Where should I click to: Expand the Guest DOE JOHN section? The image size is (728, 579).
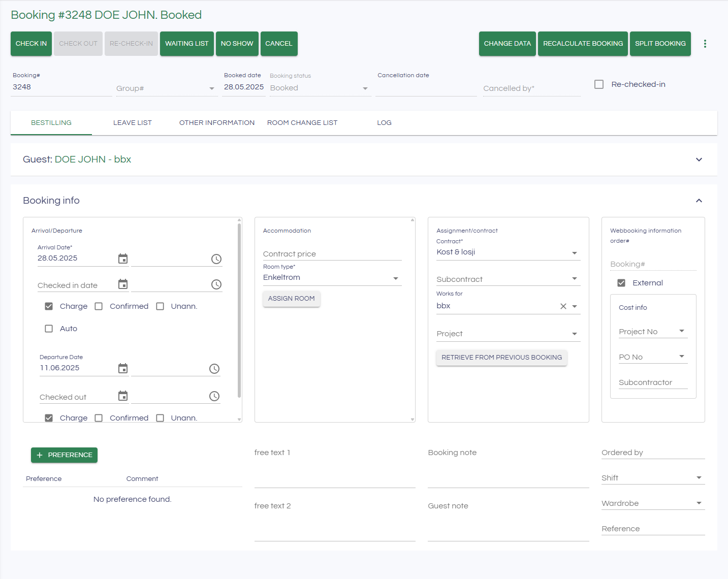tap(699, 159)
